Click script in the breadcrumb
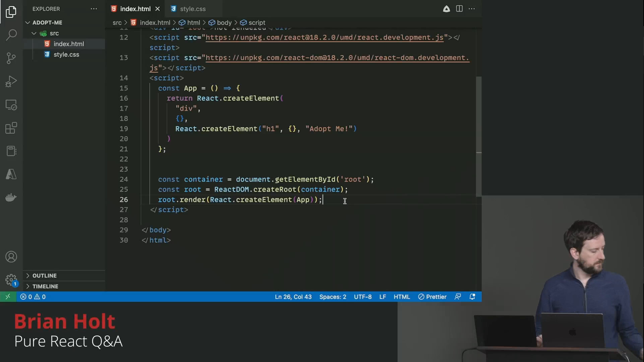Screen dimensions: 644x362 pos(257,23)
